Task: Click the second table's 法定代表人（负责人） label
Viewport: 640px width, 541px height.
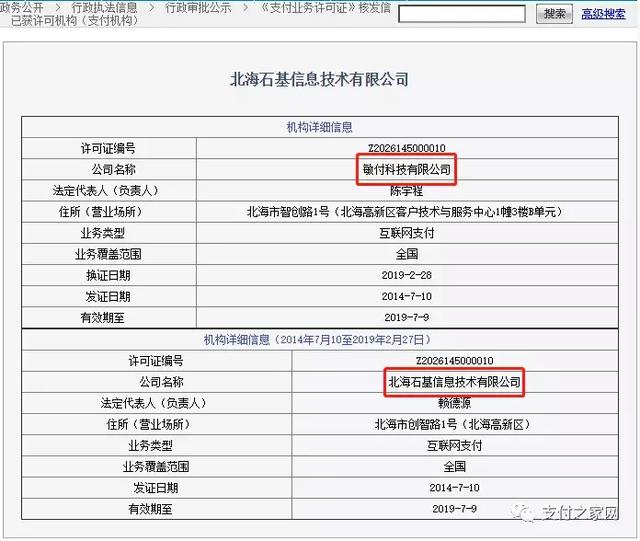Action: coord(155,403)
